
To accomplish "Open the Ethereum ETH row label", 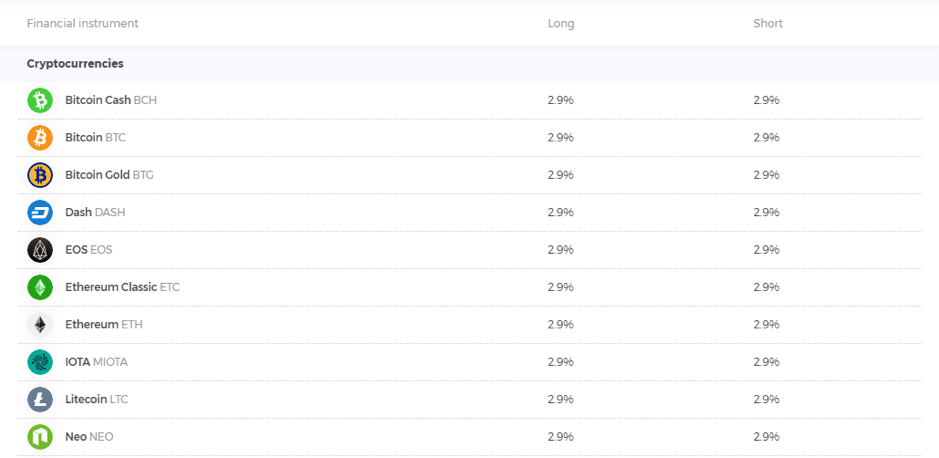I will (104, 324).
